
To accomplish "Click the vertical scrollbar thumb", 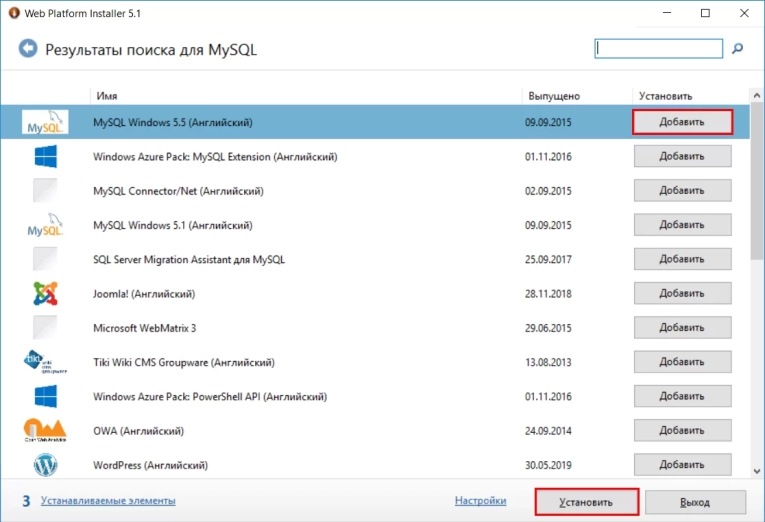I will click(757, 181).
